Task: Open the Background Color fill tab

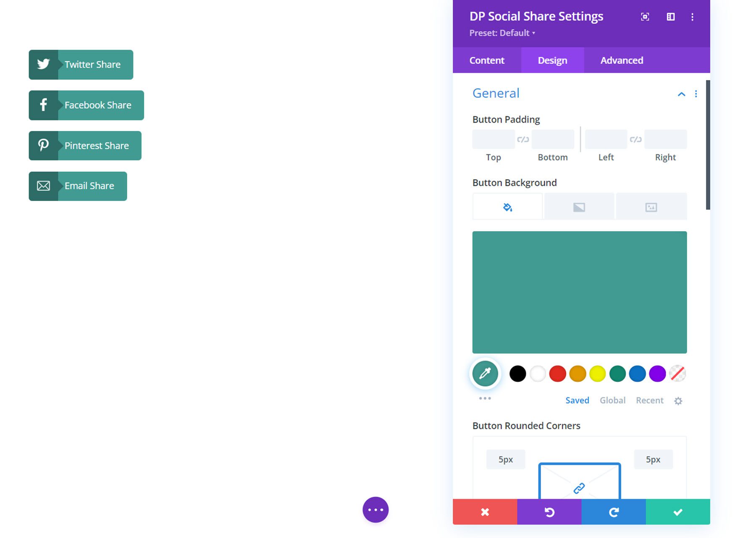Action: pos(507,206)
